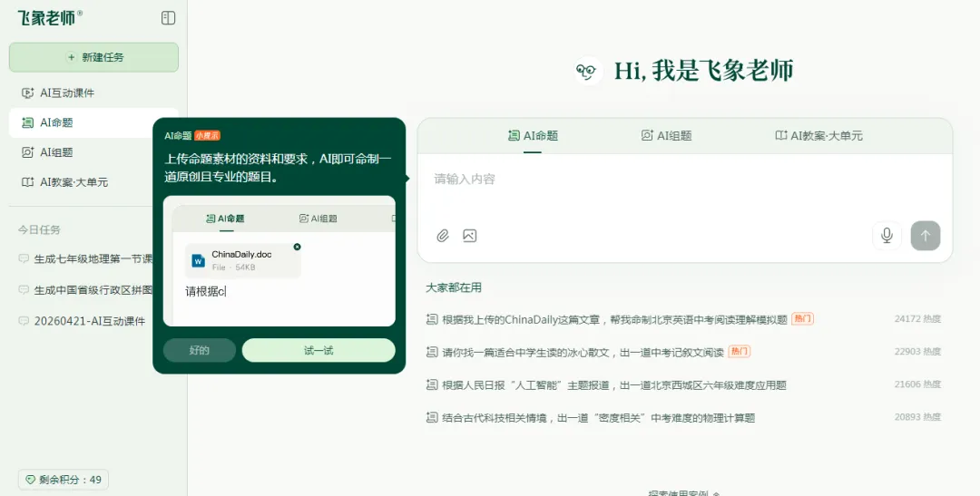Image resolution: width=980 pixels, height=496 pixels.
Task: Switch to the AI教案·大单元 tab in input panel
Action: (818, 135)
